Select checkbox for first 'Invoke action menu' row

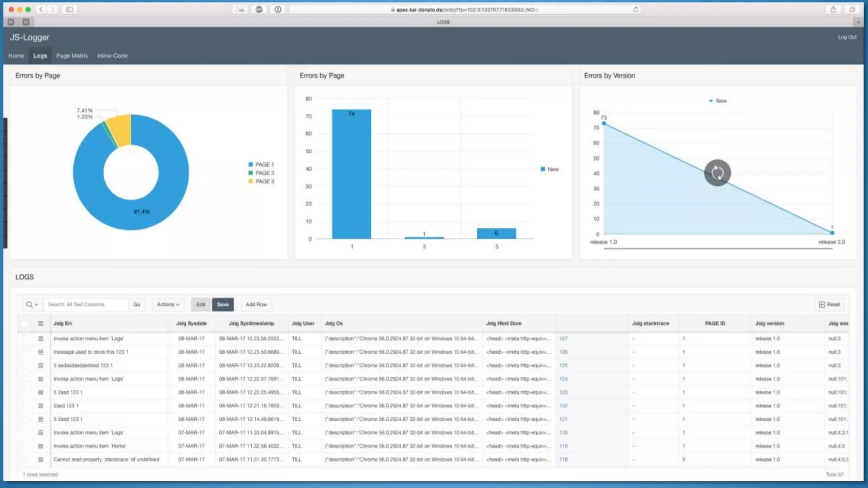coord(24,338)
